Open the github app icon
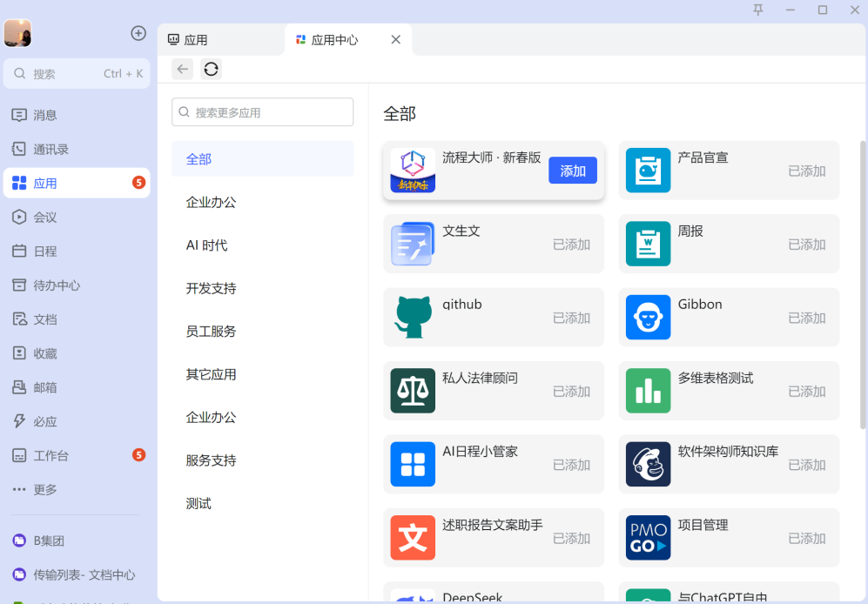The height and width of the screenshot is (604, 868). tap(413, 317)
